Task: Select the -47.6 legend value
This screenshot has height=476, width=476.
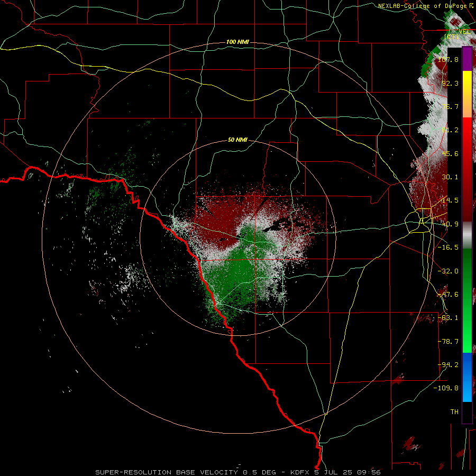Action: tap(448, 295)
